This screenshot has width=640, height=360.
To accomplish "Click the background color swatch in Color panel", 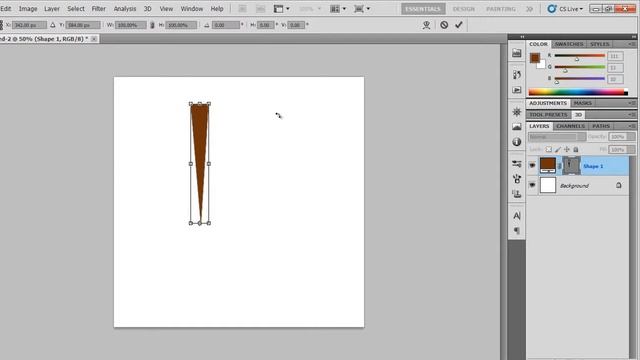I will [x=542, y=65].
